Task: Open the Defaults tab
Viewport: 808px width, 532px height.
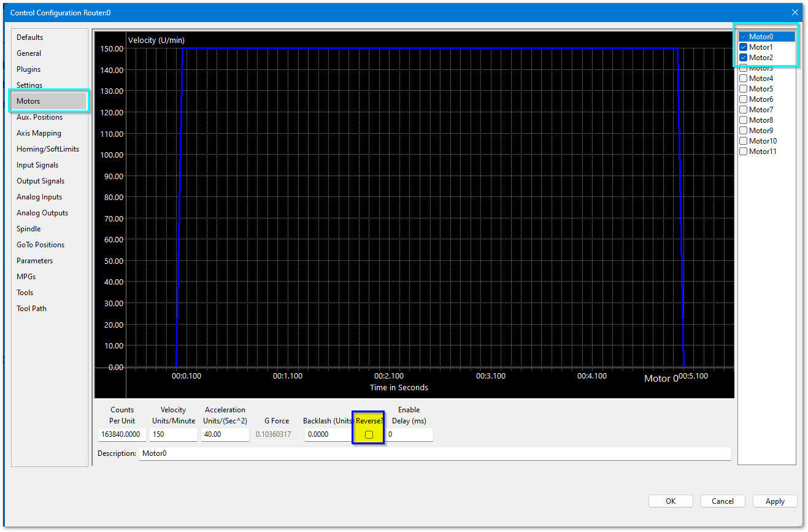Action: click(x=29, y=37)
